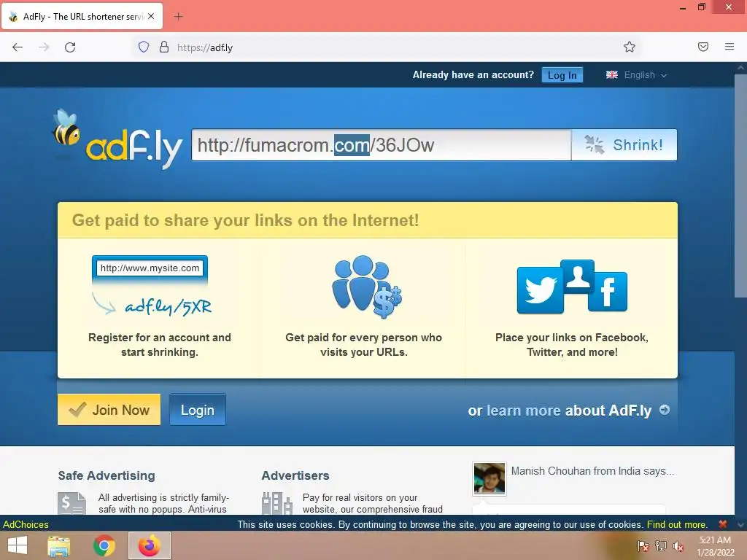Close the AdFly tab
The height and width of the screenshot is (560, 747).
(x=151, y=16)
